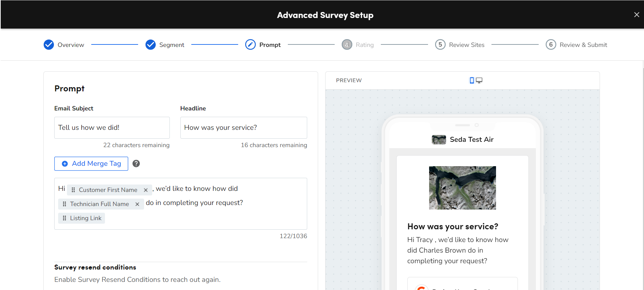Image resolution: width=644 pixels, height=290 pixels.
Task: Click the 122/1036 character counter
Action: pyautogui.click(x=293, y=236)
